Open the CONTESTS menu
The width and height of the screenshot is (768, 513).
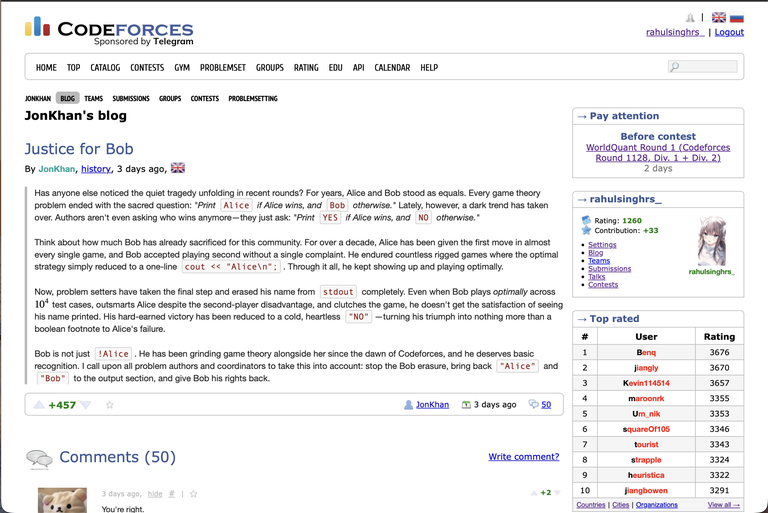pos(147,68)
